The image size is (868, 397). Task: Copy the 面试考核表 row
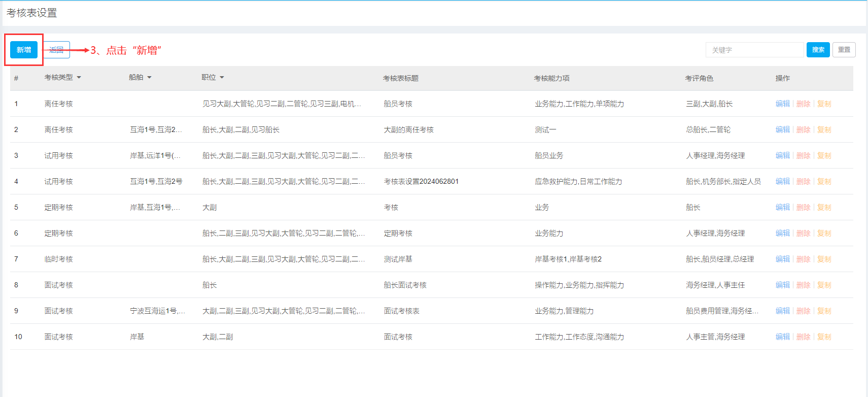824,311
